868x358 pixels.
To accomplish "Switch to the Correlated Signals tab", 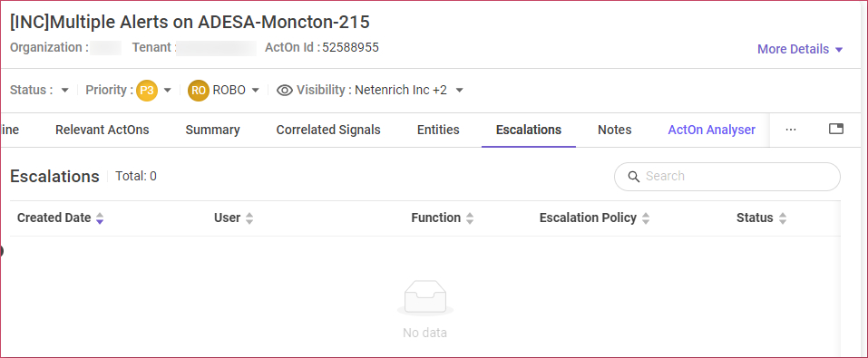I will (328, 130).
